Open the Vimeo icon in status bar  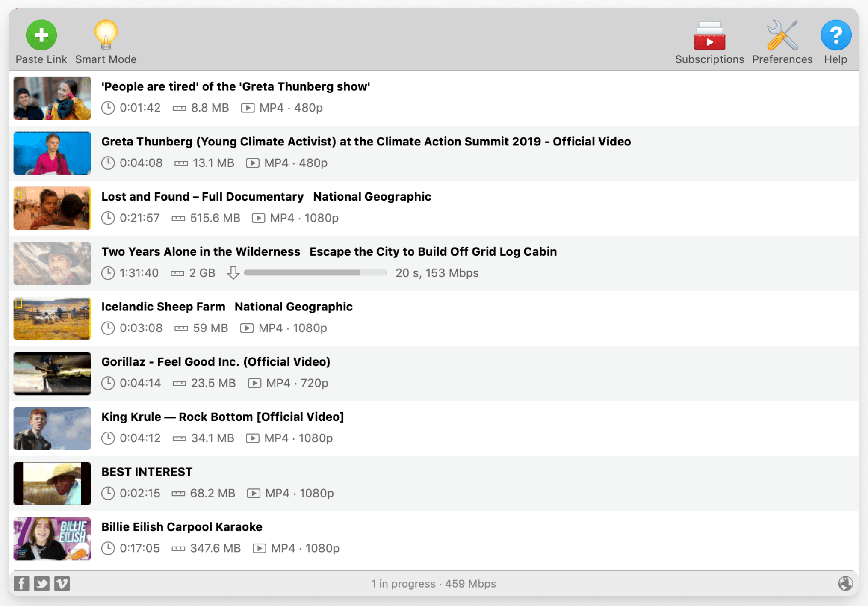pos(62,583)
